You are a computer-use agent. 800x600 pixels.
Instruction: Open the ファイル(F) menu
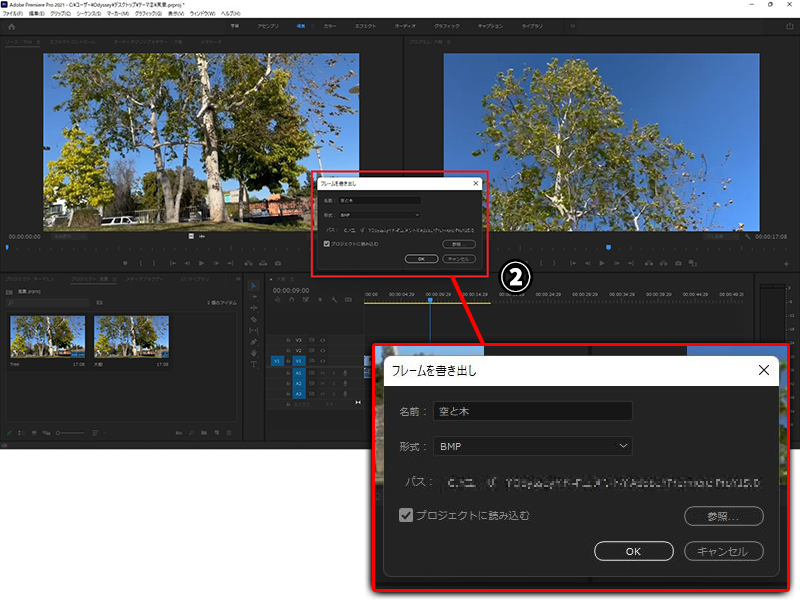pos(12,14)
